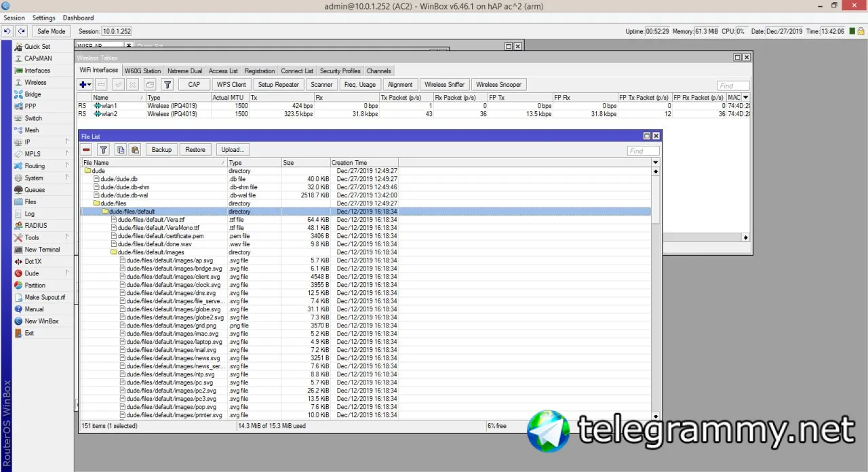Expand the MPLS submenu in the sidebar

click(41, 154)
